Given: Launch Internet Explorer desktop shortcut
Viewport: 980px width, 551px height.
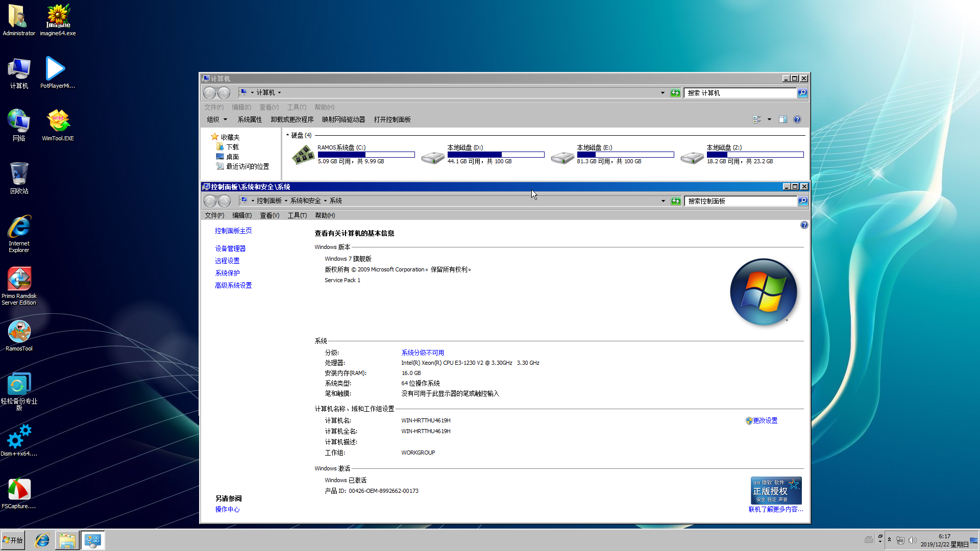Looking at the screenshot, I should (19, 234).
